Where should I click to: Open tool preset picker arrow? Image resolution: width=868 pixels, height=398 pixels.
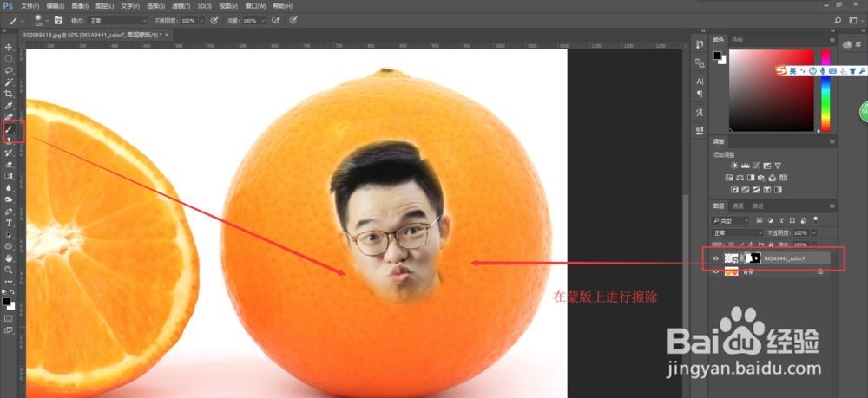point(23,21)
